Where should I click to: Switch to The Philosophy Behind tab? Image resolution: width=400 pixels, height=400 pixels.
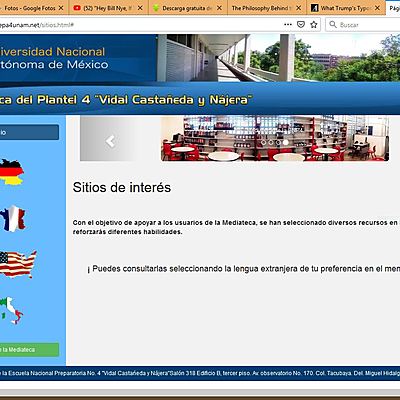pyautogui.click(x=267, y=8)
